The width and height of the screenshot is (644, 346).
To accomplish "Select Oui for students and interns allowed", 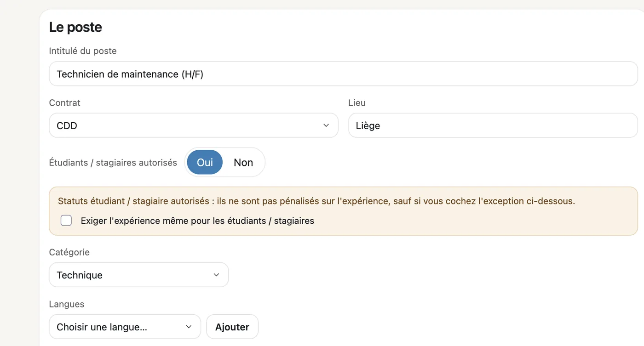I will (x=205, y=162).
